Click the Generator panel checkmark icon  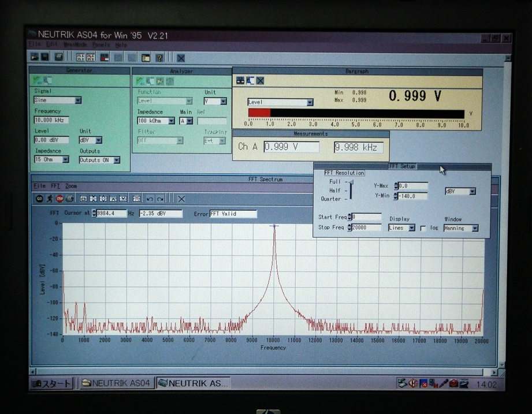pos(36,80)
